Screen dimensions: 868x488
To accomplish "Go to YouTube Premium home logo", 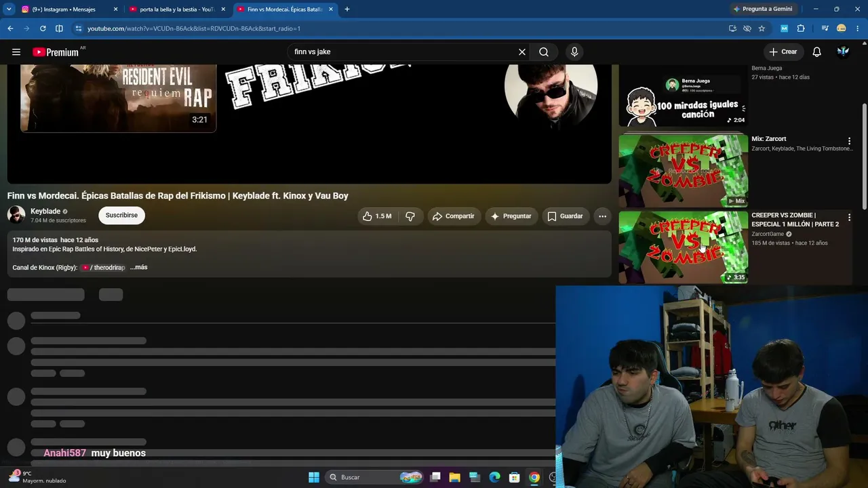I will coord(56,52).
